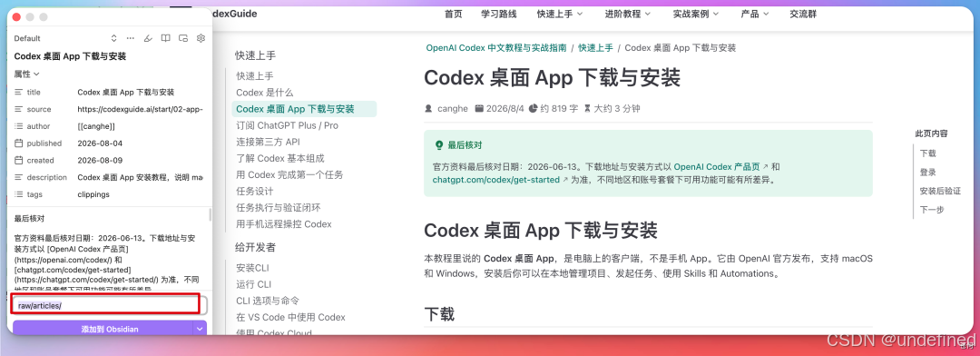Open 学习路线 navigation item
Viewport: 980px width, 356px height.
(x=499, y=14)
